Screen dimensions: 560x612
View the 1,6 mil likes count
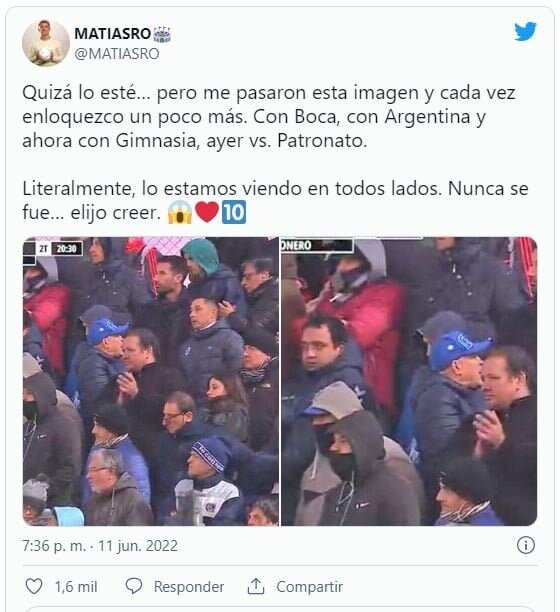point(76,587)
